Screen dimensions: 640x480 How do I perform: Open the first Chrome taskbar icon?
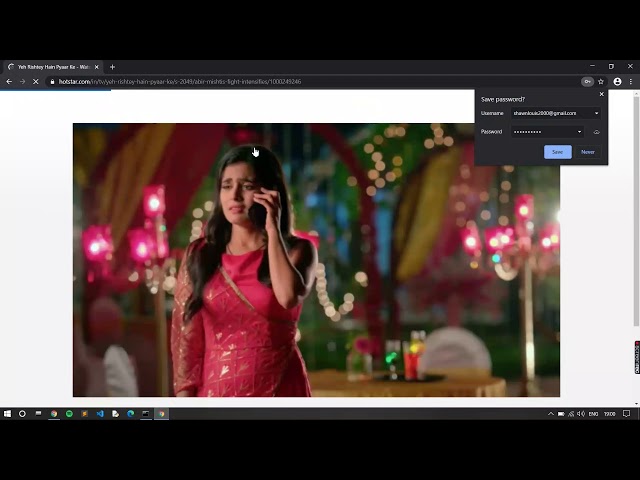(54, 413)
